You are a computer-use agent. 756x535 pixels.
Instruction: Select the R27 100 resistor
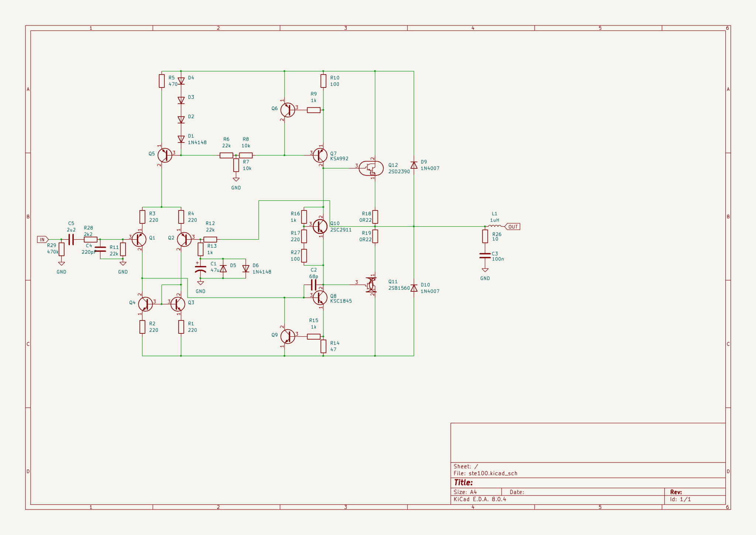tap(304, 256)
